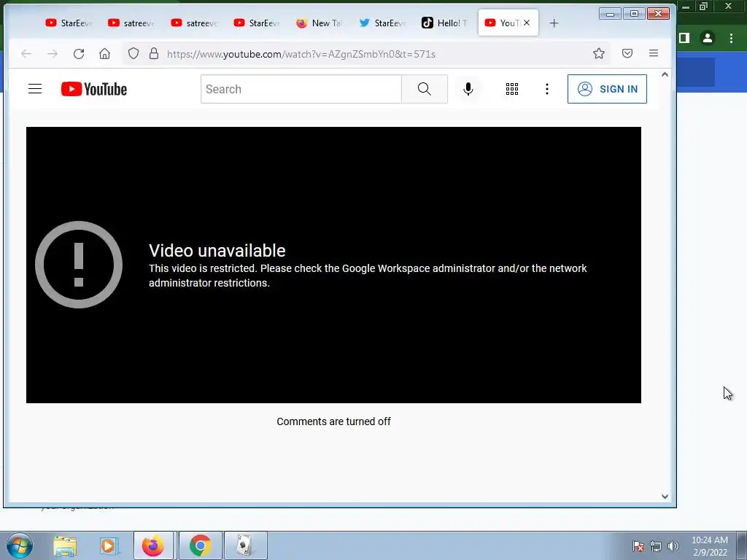Open the volume speaker tray icon
The width and height of the screenshot is (747, 560).
673,546
